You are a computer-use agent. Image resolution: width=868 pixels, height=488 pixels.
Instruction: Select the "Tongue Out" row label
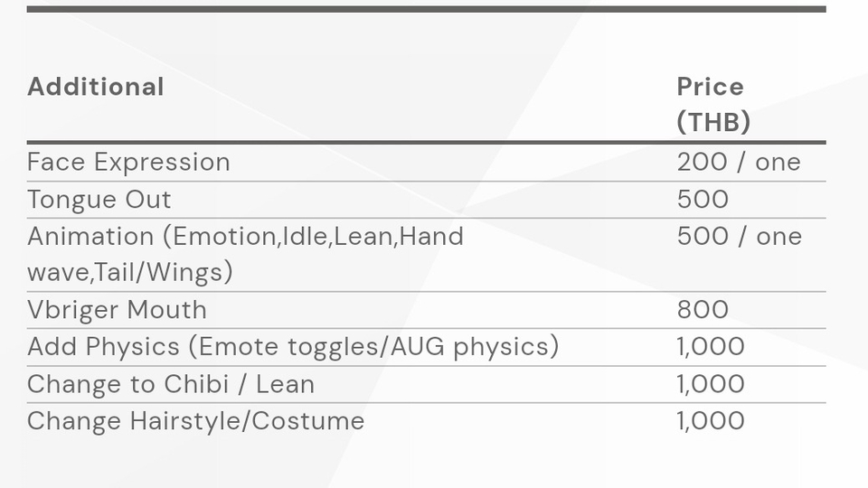(99, 200)
